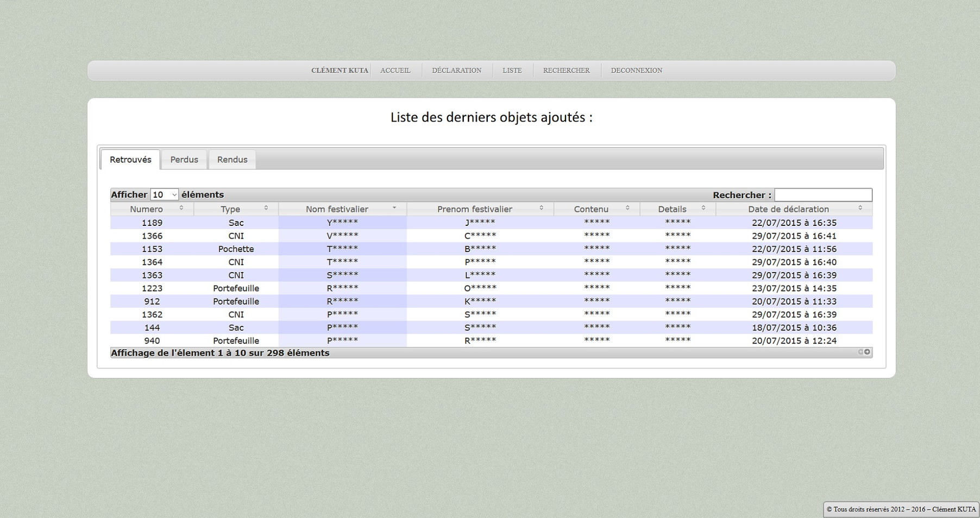
Task: Sort by Date de déclaration arrows
Action: click(860, 208)
